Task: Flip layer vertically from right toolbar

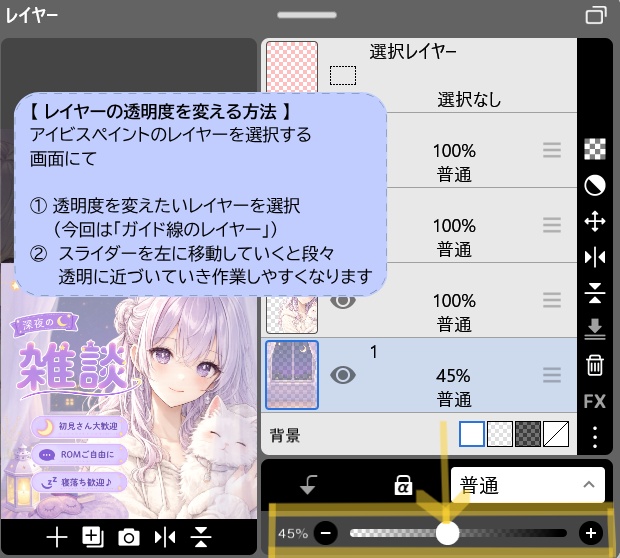Action: (x=595, y=293)
